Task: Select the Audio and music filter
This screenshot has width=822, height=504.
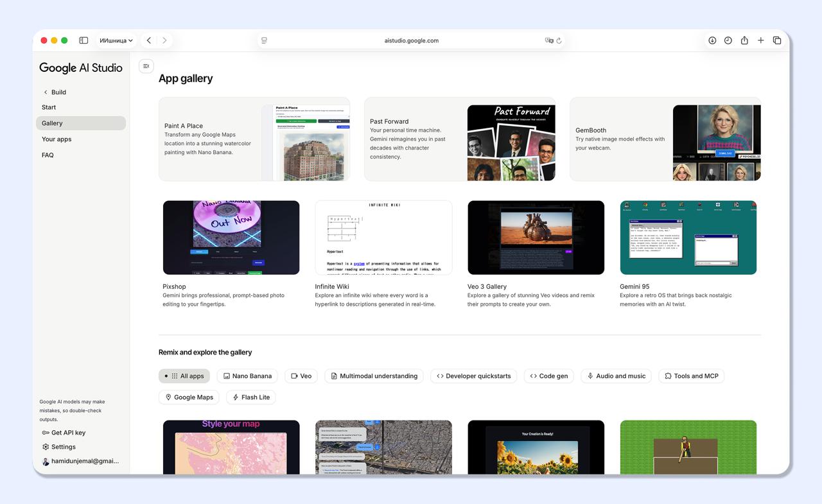Action: pos(616,376)
